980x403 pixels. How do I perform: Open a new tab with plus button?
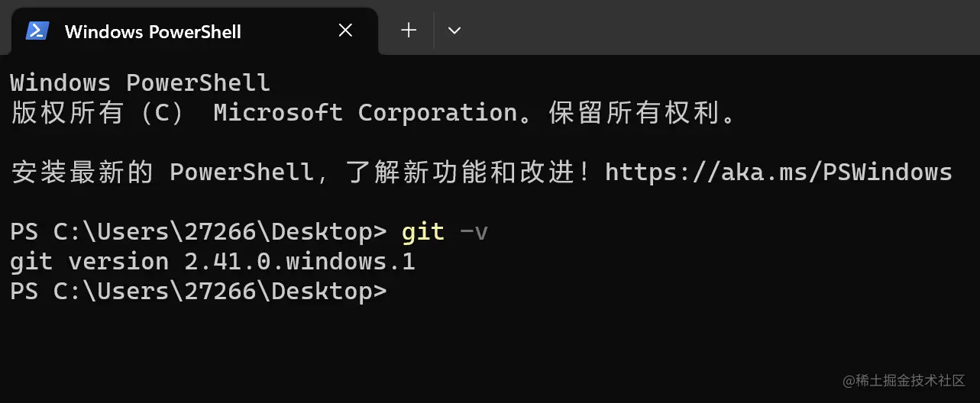click(409, 31)
